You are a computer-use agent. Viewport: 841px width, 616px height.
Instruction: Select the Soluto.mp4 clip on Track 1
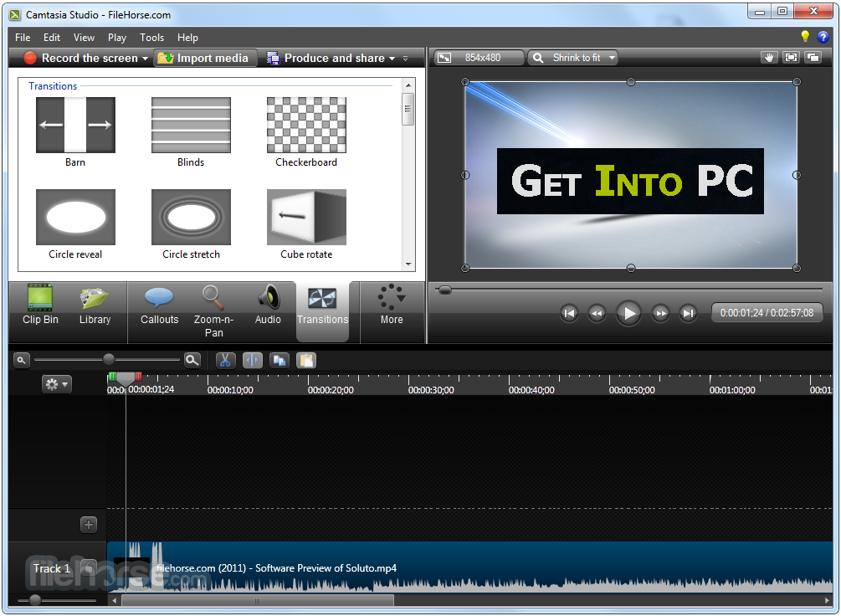(x=469, y=567)
